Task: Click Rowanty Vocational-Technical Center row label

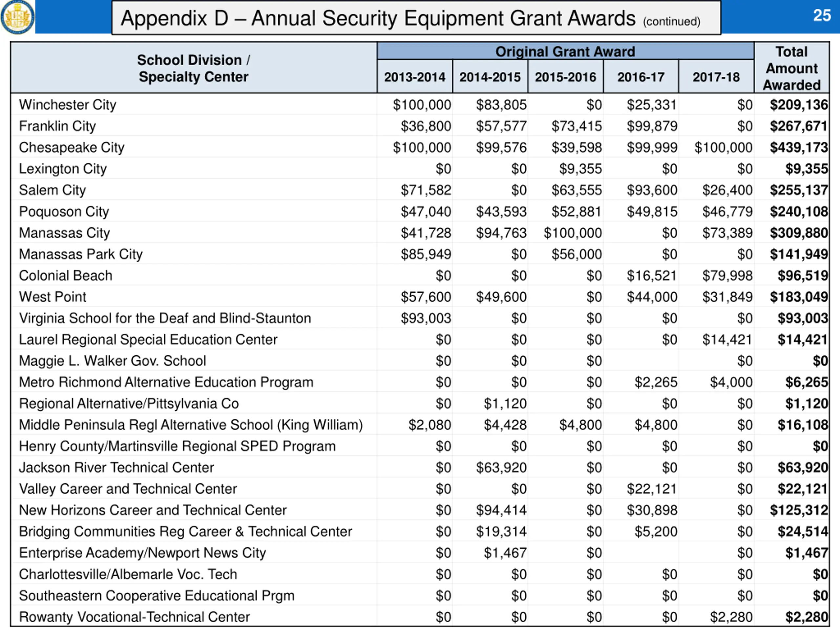Action: tap(135, 617)
